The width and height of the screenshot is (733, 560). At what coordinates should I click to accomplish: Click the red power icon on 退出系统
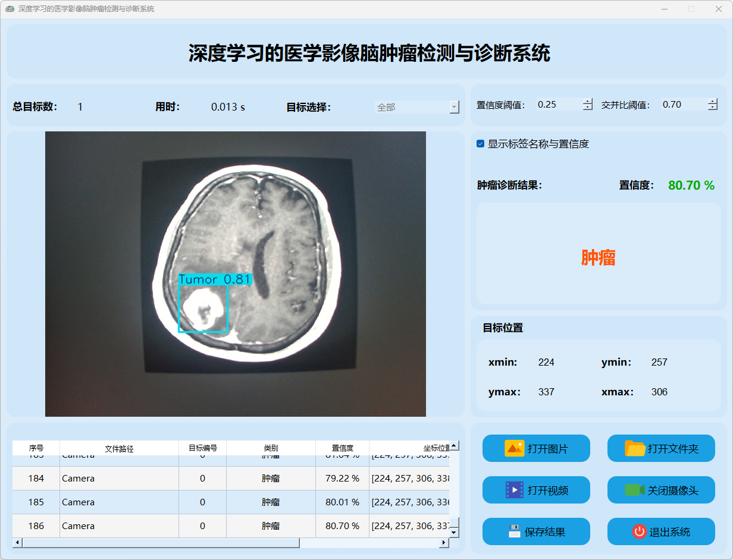(x=639, y=531)
